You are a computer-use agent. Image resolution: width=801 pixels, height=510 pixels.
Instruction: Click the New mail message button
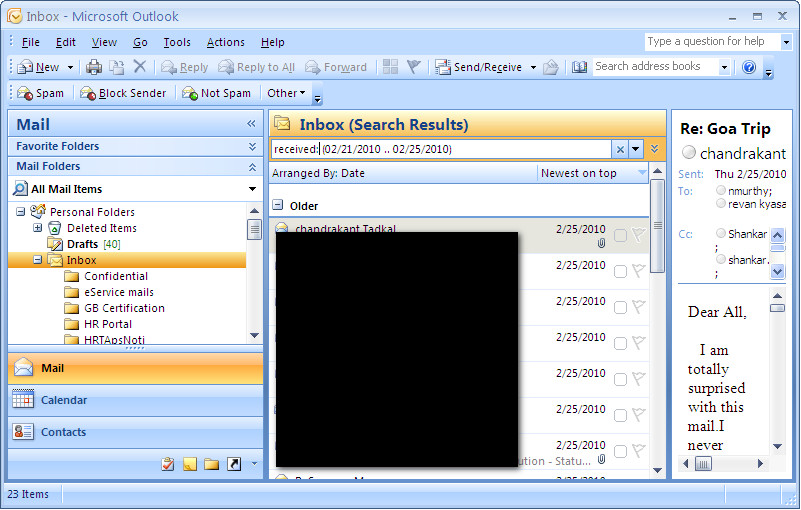tap(38, 67)
